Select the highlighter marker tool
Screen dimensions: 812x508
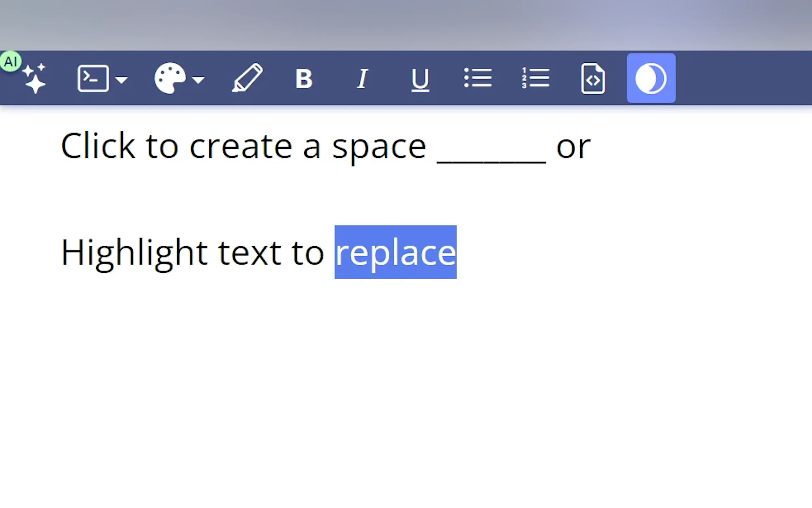(x=247, y=78)
